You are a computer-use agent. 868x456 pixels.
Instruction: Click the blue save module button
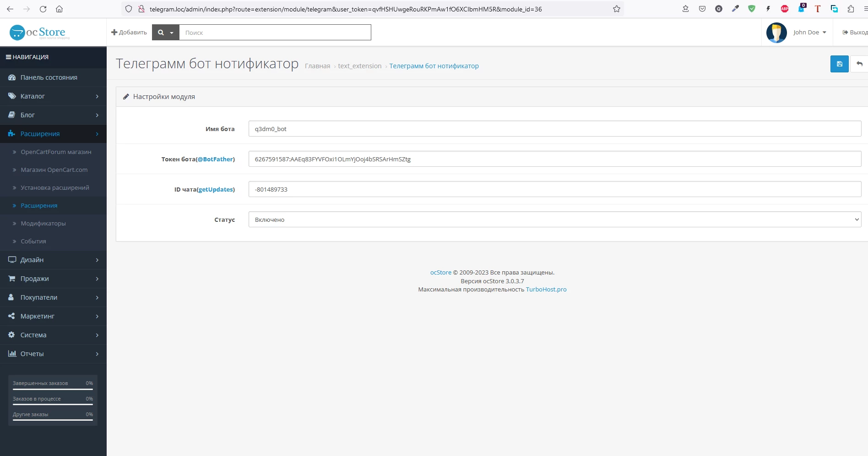839,64
